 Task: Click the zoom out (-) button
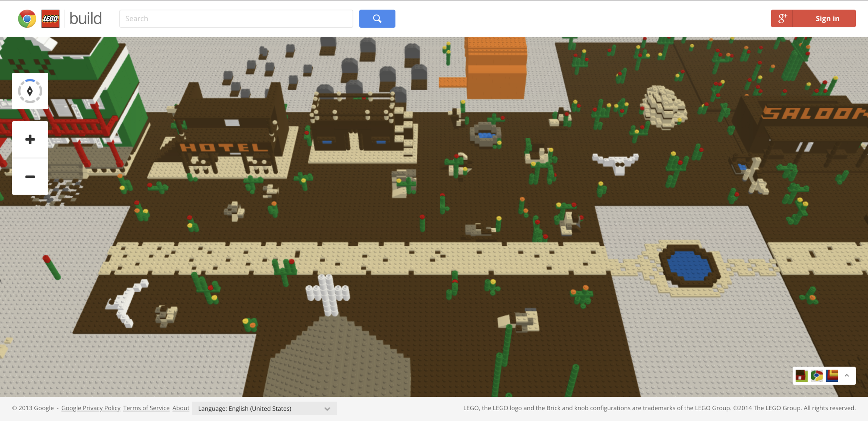(x=30, y=176)
